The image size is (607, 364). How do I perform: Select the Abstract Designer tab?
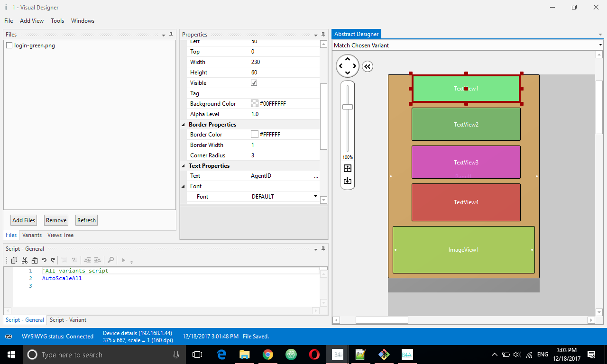(357, 34)
